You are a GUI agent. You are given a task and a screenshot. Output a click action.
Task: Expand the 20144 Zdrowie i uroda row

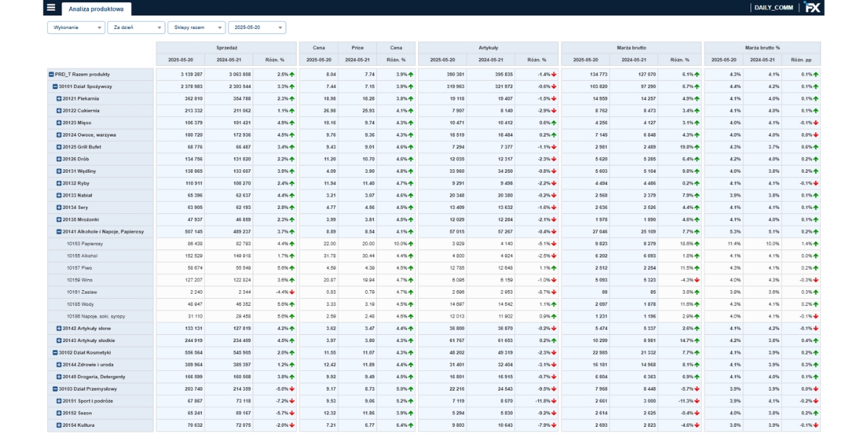coord(59,365)
